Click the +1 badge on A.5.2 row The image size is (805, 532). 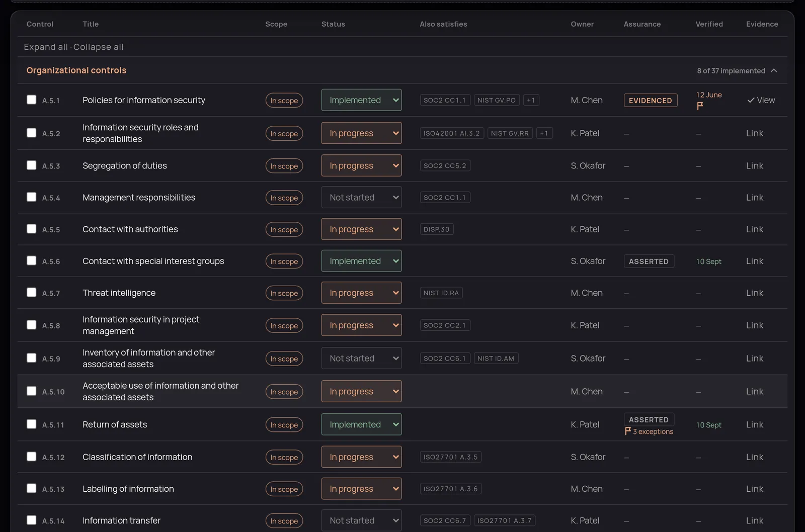[x=544, y=133]
